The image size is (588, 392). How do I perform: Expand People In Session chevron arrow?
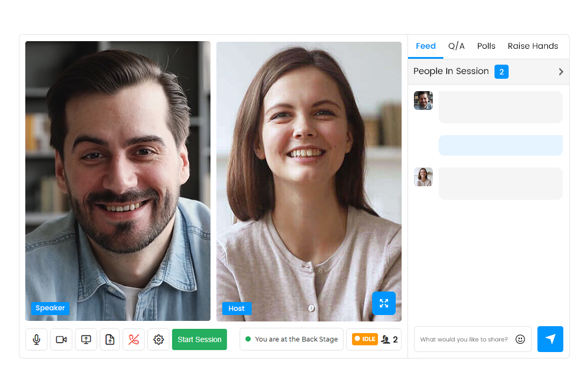(x=560, y=72)
